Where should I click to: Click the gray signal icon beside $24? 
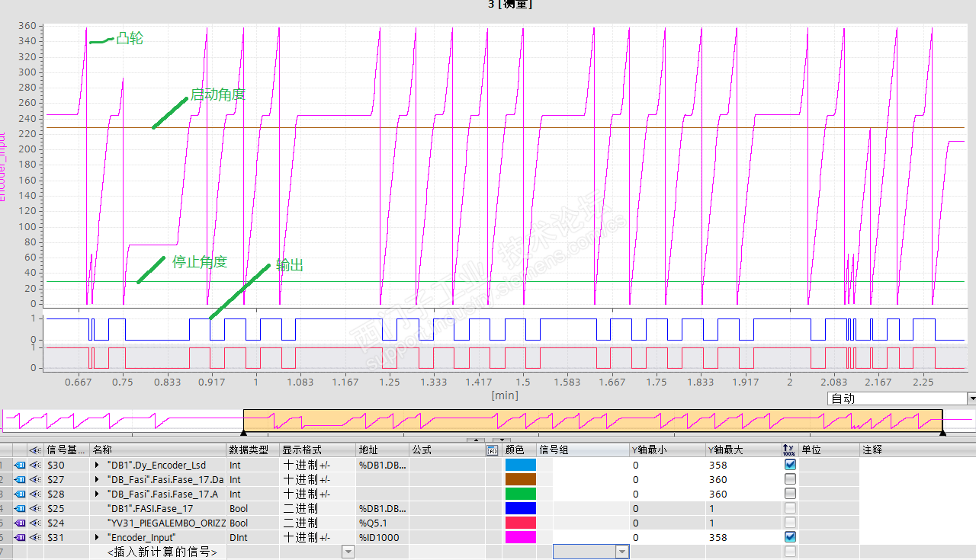pyautogui.click(x=36, y=523)
